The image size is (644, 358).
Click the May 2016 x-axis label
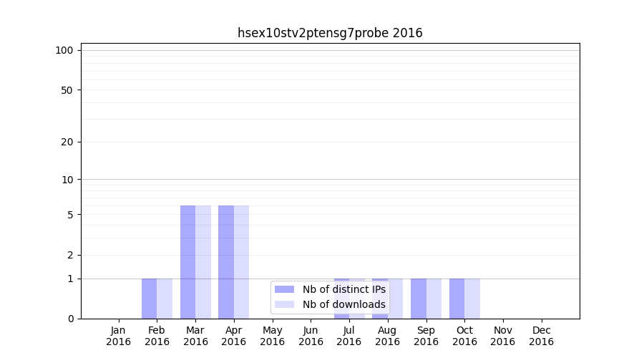273,336
